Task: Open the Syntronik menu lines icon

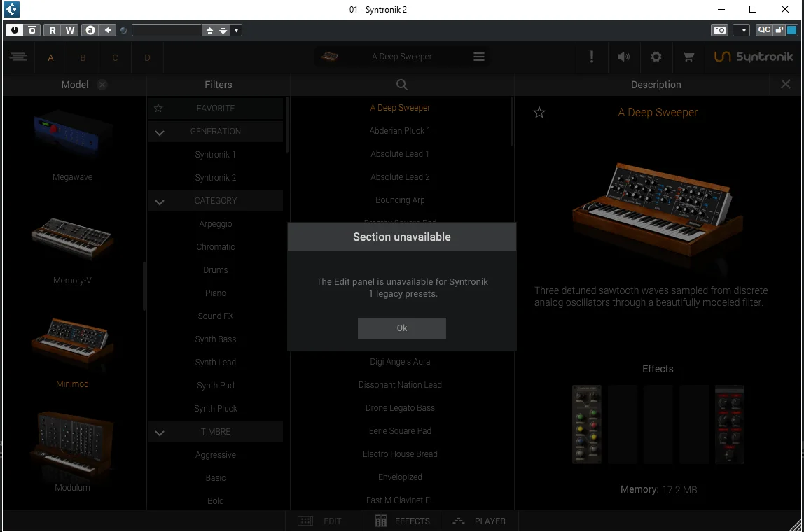Action: [18, 57]
